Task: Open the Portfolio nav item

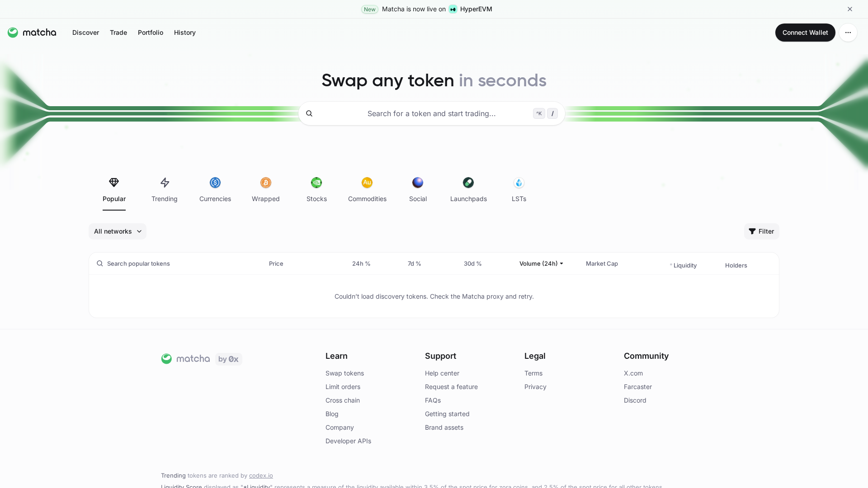Action: [151, 33]
